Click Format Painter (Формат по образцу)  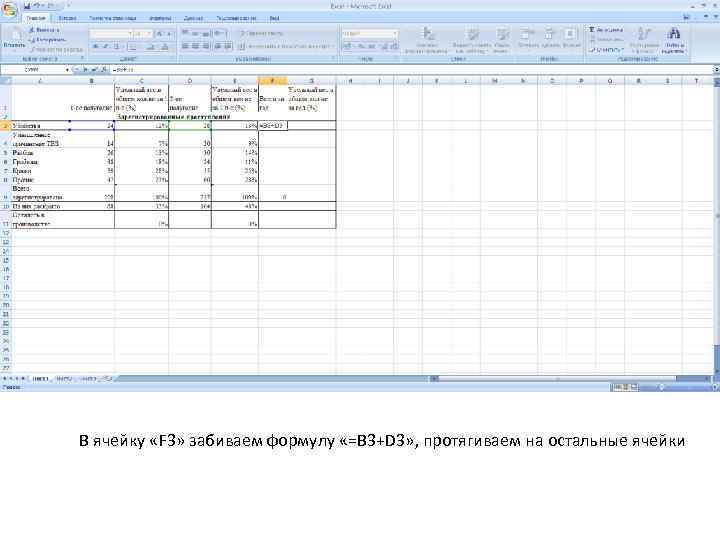coord(56,49)
